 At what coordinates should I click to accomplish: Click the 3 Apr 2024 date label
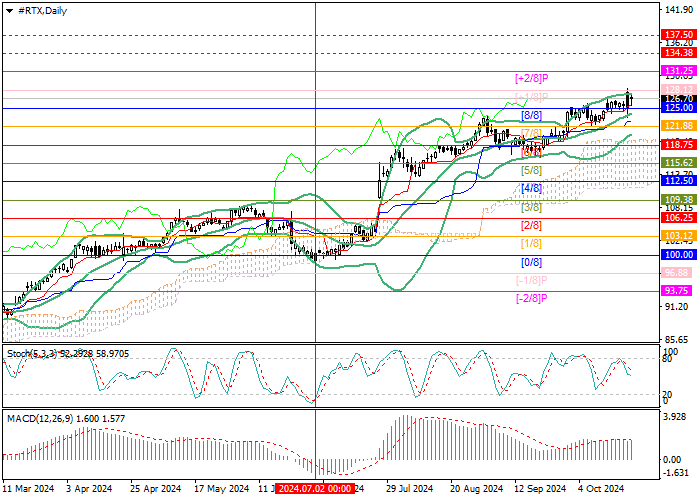pos(89,489)
